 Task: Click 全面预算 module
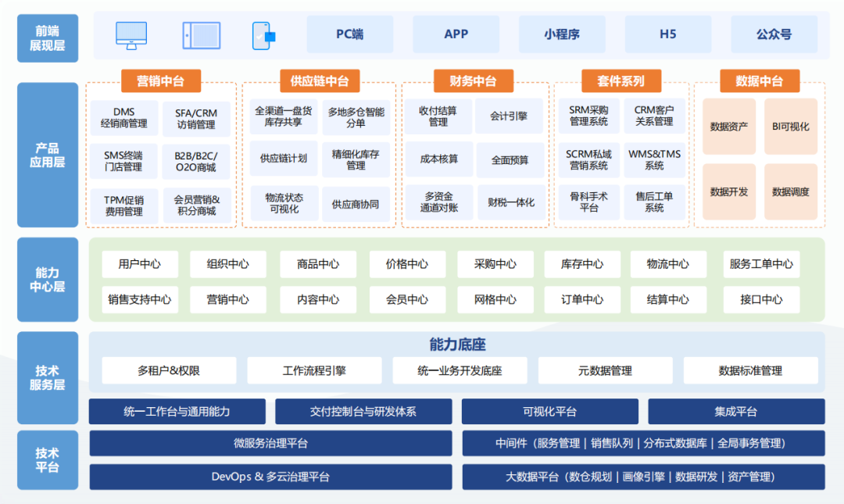coord(510,160)
